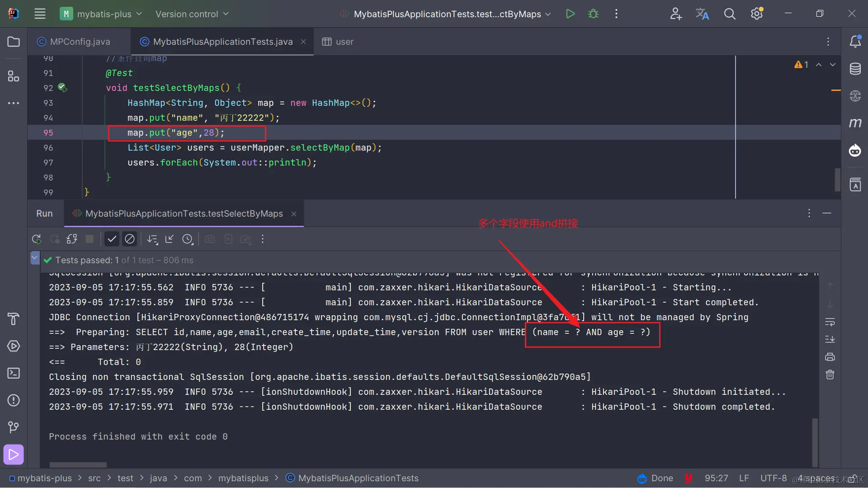The image size is (868, 488).
Task: Click the mybatisplus breadcrumb segment
Action: point(243,478)
